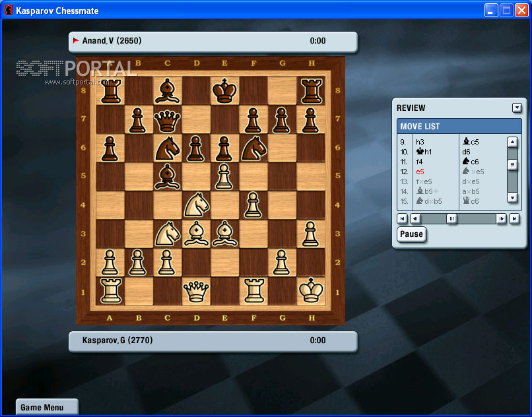Go to black's move 12 knight ×e5
532x417 pixels.
click(473, 172)
